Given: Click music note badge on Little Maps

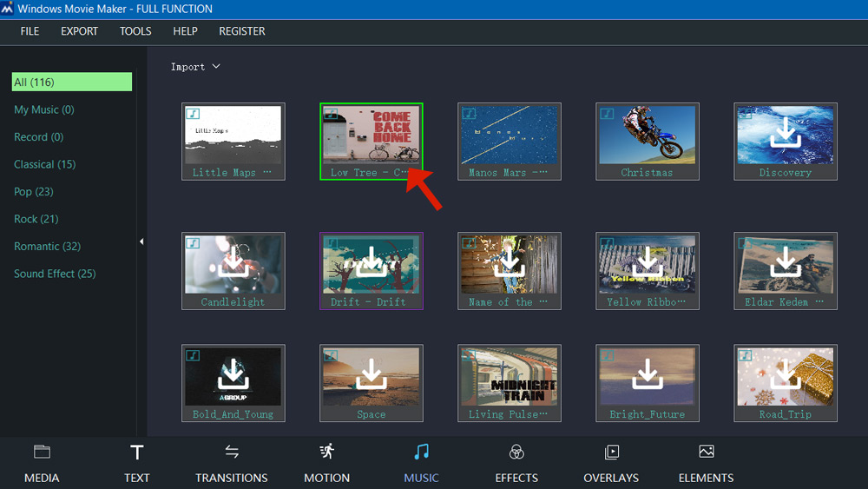Looking at the screenshot, I should pos(193,114).
